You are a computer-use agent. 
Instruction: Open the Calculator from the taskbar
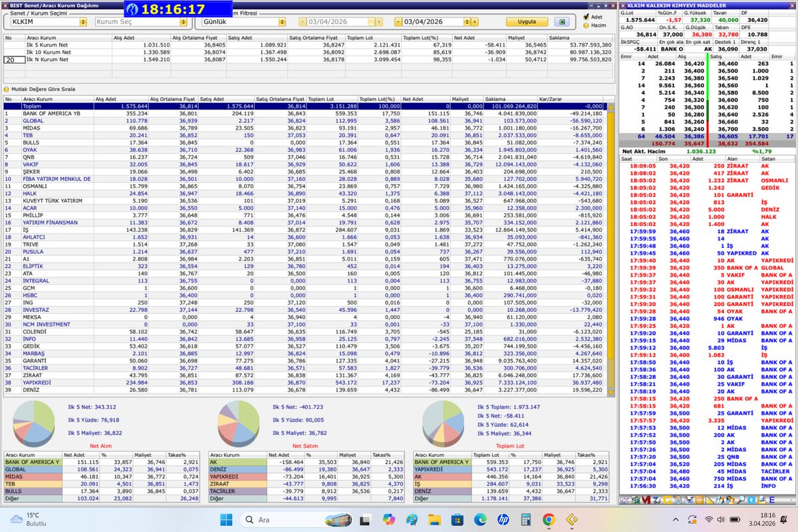pos(525,519)
